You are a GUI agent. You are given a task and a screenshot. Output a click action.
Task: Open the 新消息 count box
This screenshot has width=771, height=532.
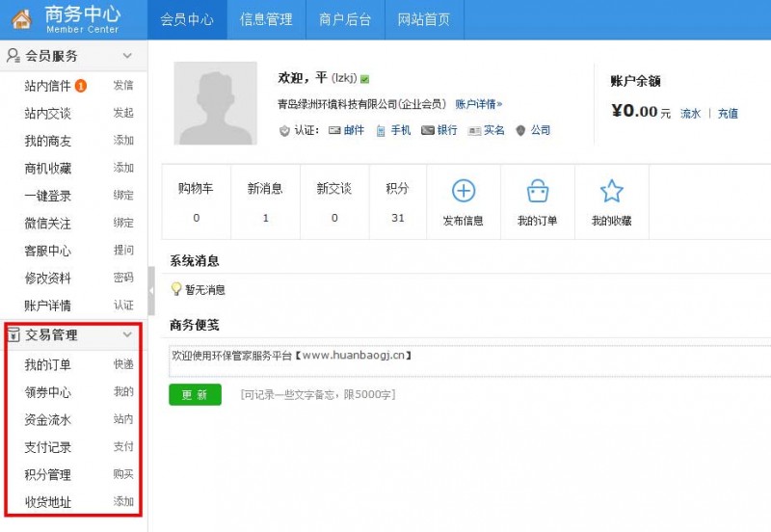pos(265,202)
